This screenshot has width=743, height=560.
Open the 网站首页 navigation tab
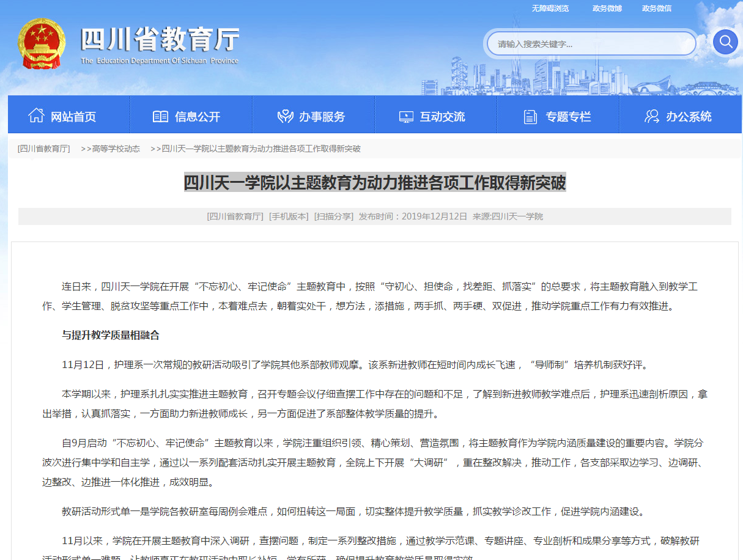click(x=73, y=117)
